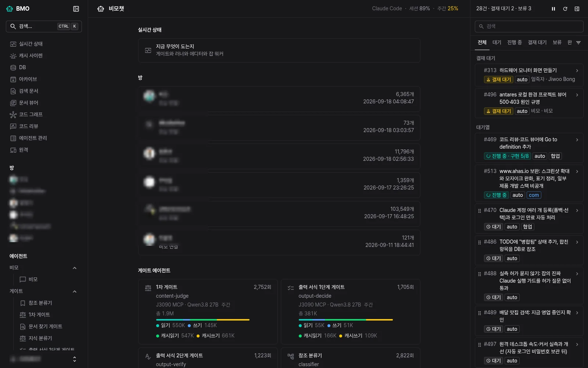Open room dated 2026-09-11 18:44:41
Image resolution: width=588 pixels, height=368 pixels.
[x=279, y=243]
